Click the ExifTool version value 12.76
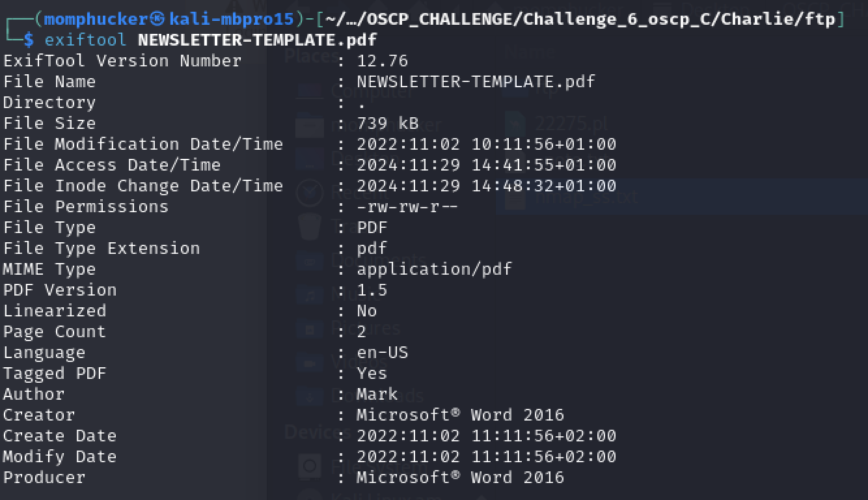This screenshot has width=868, height=500. tap(383, 61)
